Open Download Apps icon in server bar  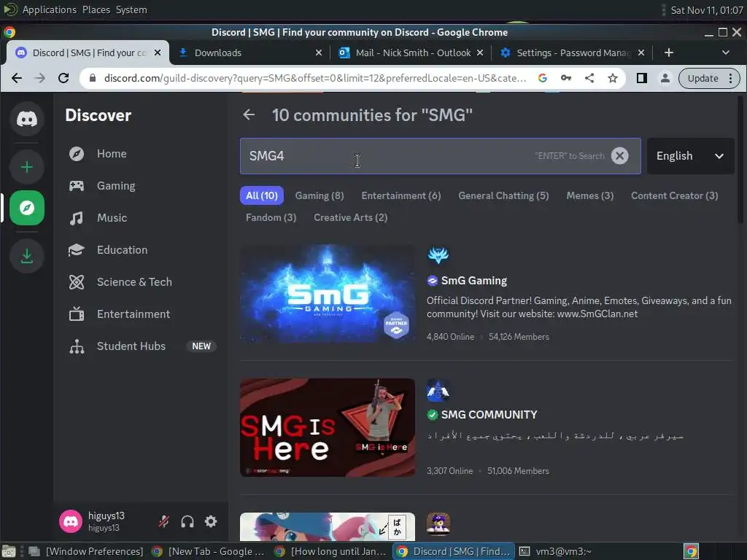(27, 256)
